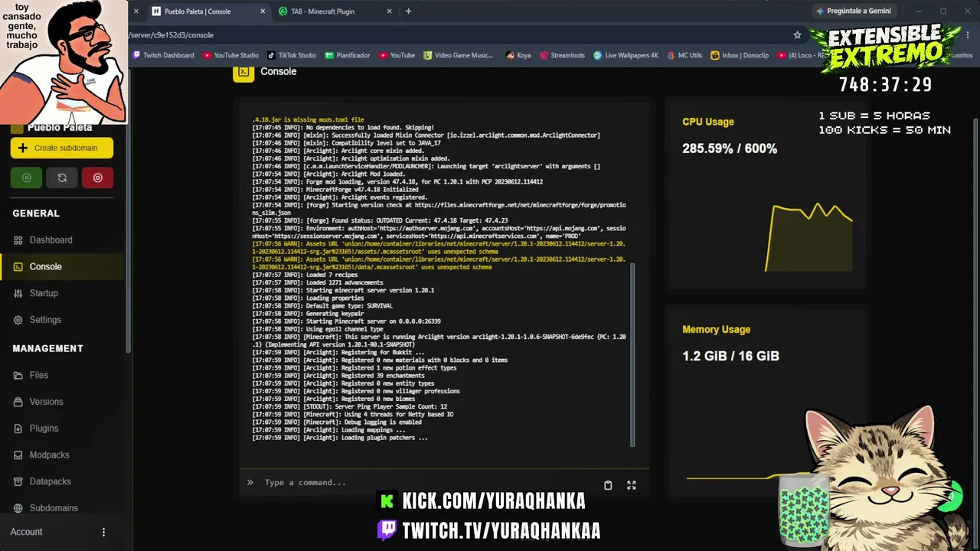Click the Dashboard grid icon in the sidebar
This screenshot has height=551, width=980.
pyautogui.click(x=18, y=240)
